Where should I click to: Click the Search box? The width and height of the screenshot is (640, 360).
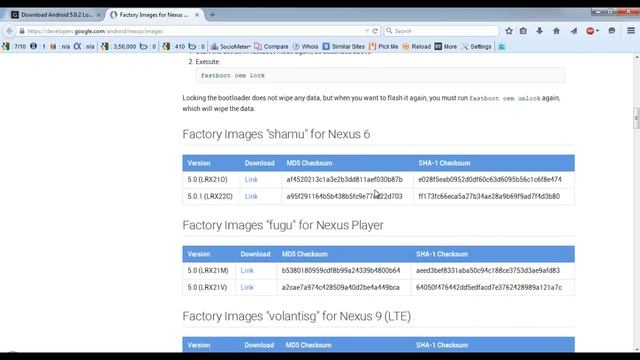[441, 31]
